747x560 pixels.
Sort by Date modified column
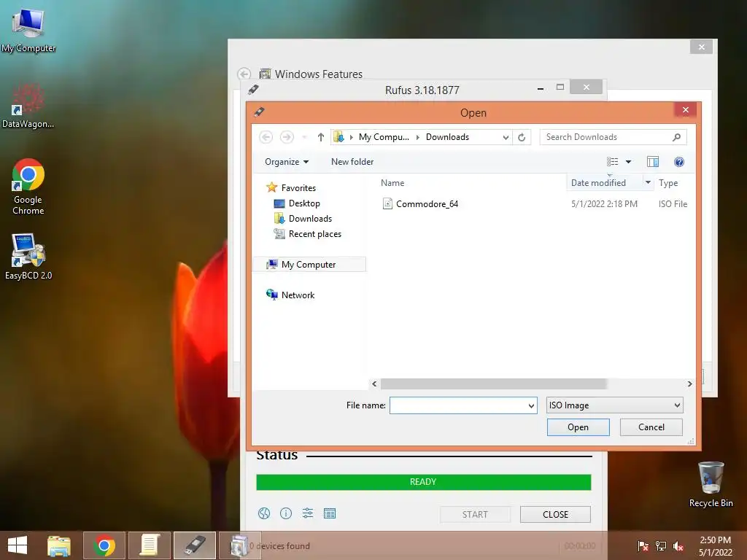click(598, 183)
